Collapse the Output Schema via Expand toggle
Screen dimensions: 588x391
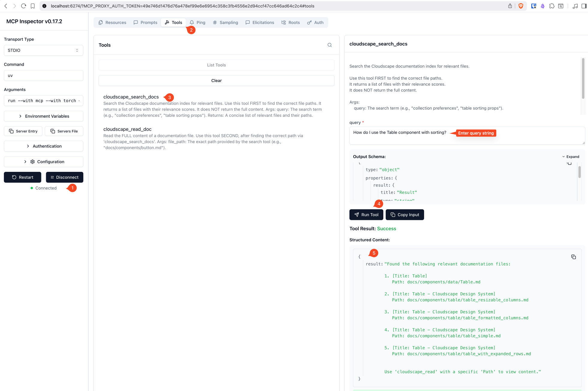click(571, 156)
